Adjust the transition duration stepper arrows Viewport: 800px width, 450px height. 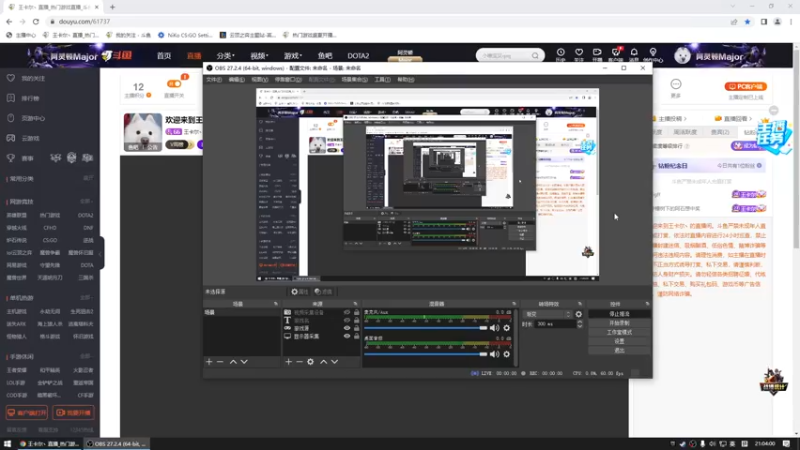coord(580,324)
